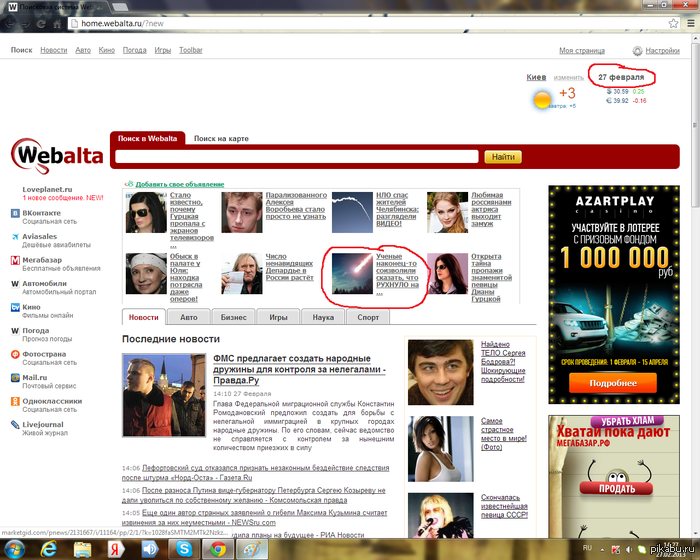The image size is (700, 560).
Task: Switch to Поиск на карте tab
Action: (x=221, y=138)
